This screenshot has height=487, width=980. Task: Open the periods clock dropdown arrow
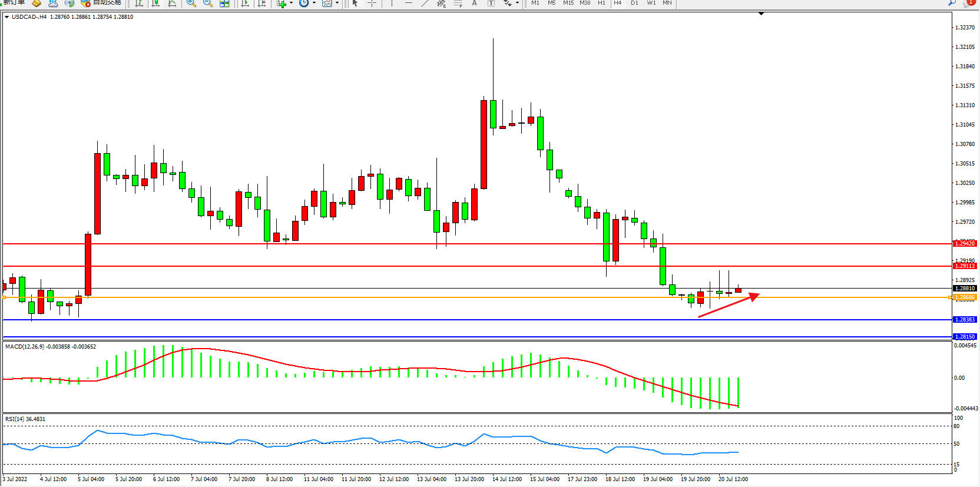tap(314, 3)
